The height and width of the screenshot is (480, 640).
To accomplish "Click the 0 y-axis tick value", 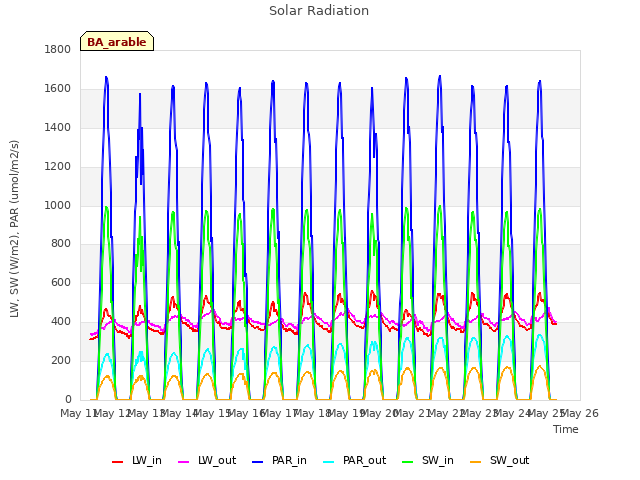I will [68, 399].
